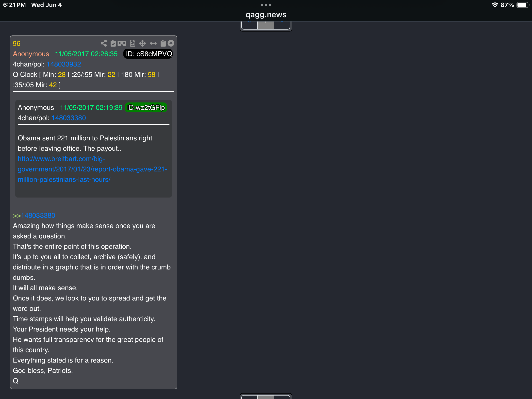
Task: Go to previous page in top pager
Action: tap(250, 25)
